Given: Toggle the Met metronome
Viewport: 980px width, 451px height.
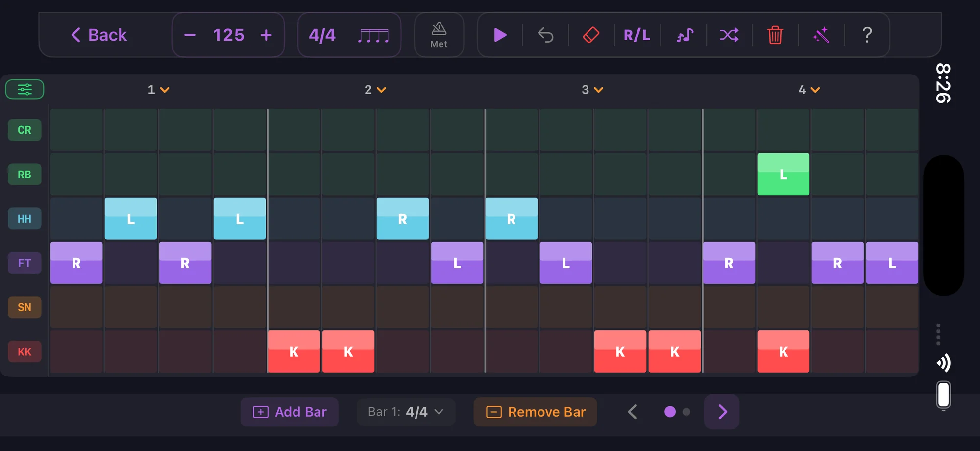Looking at the screenshot, I should (439, 35).
